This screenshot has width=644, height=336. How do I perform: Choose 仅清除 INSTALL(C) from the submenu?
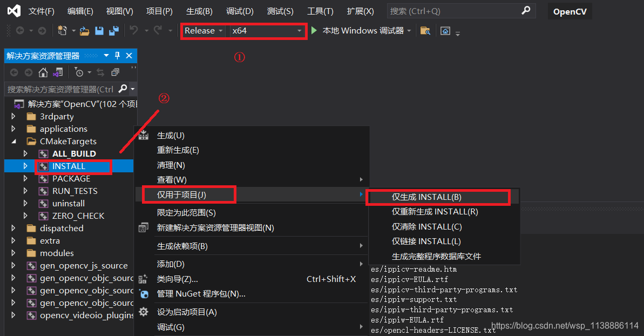[x=444, y=227]
